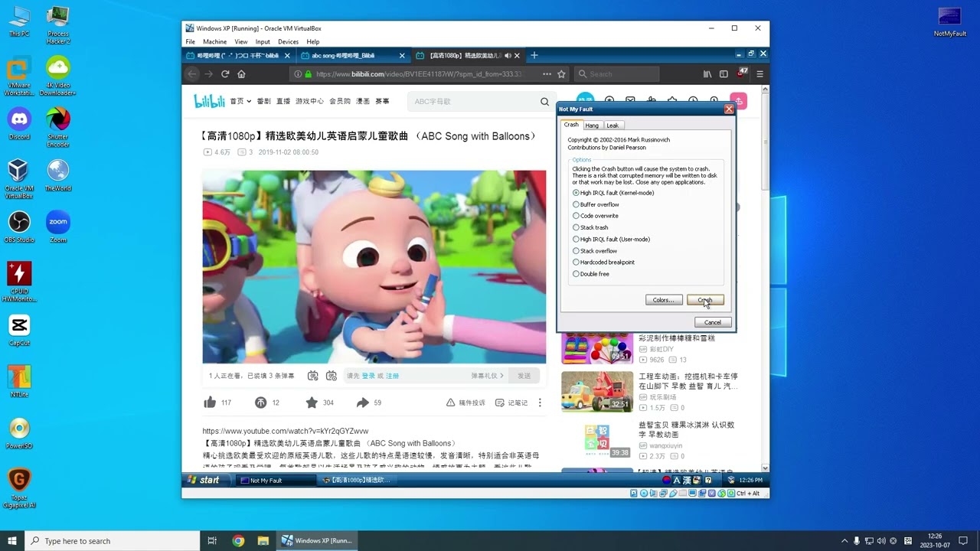
Task: Switch to the Leak tab in Not My Fault
Action: click(612, 126)
